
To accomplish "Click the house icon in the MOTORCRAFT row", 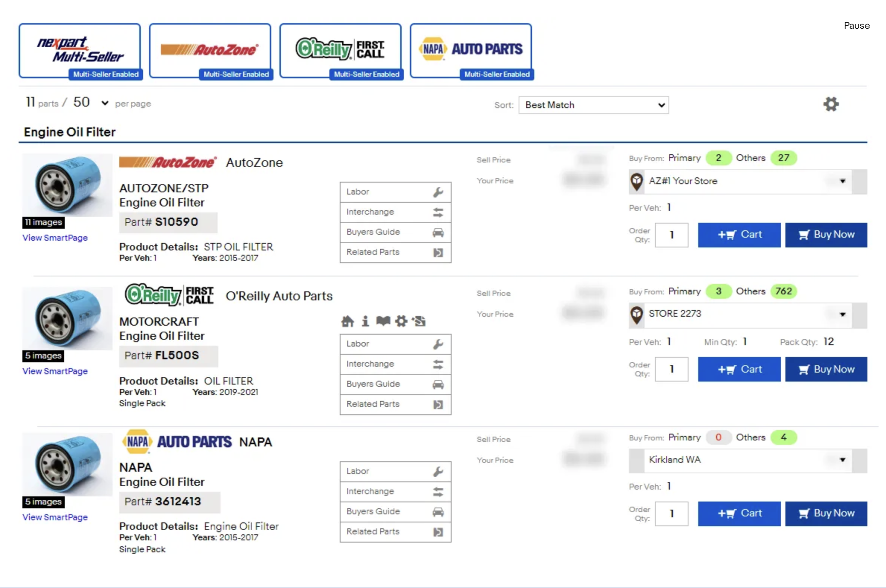I will [348, 321].
